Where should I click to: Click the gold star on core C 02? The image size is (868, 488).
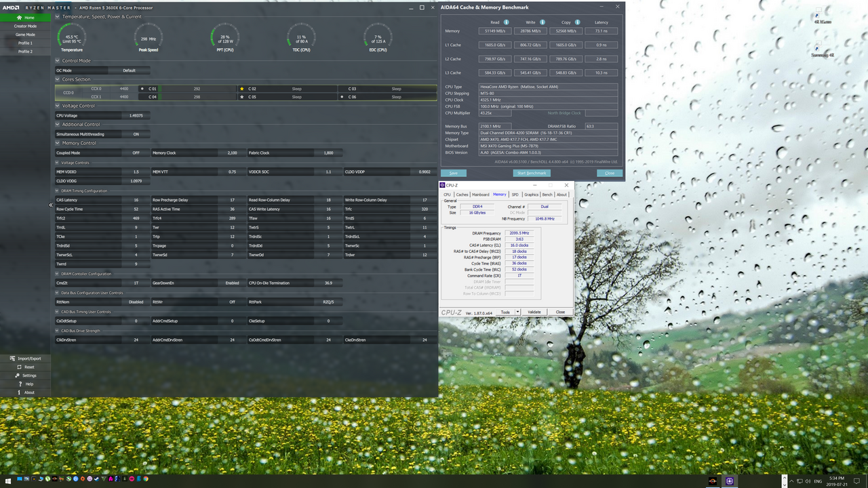[x=242, y=89]
